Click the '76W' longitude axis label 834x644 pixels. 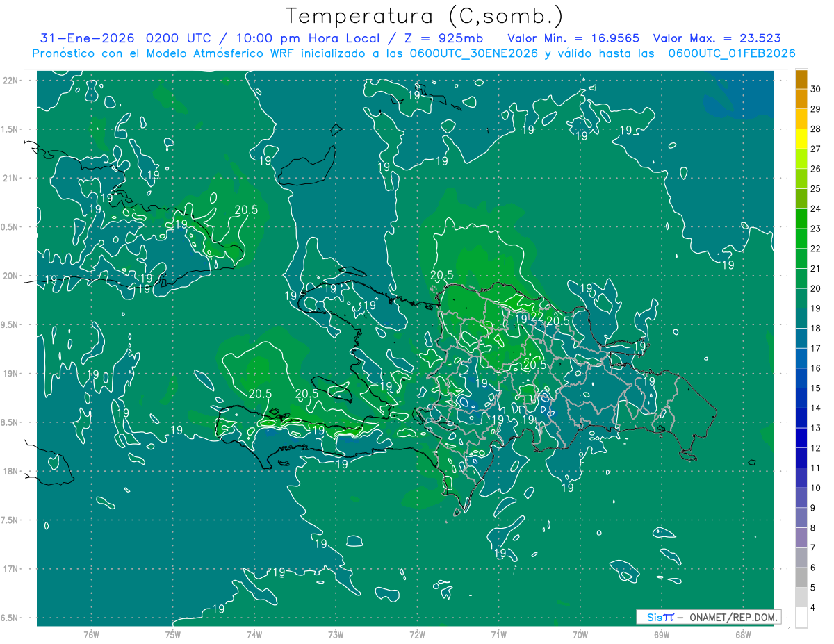(x=91, y=634)
